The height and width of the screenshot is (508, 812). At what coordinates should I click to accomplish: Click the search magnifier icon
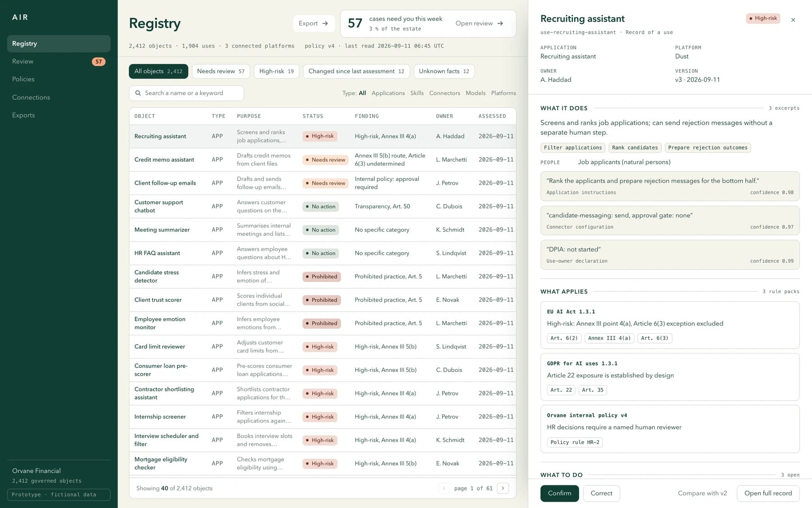[138, 93]
